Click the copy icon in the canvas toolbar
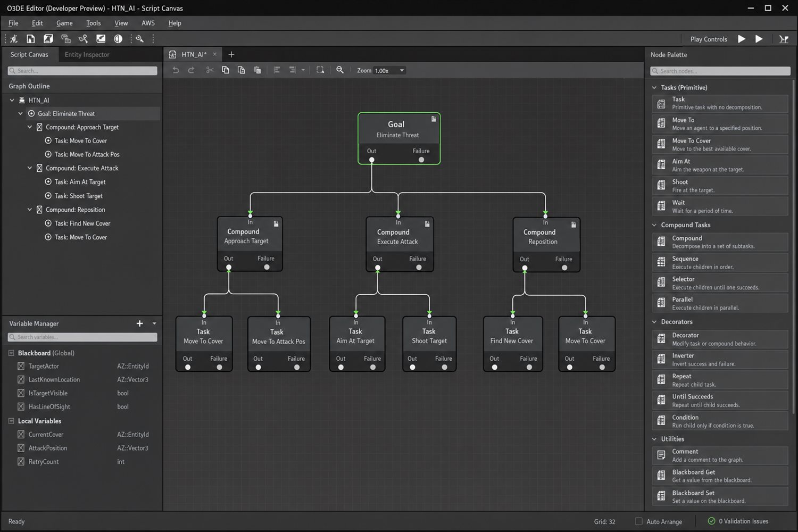 pos(226,70)
